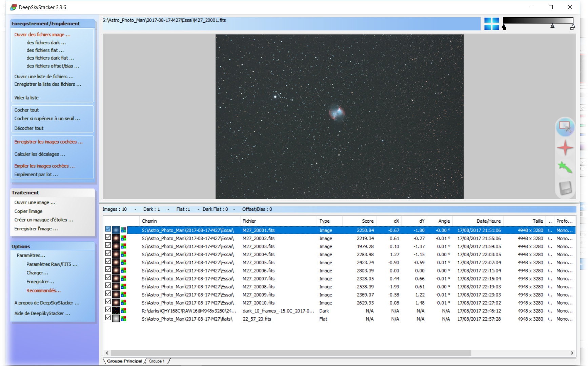Click the RGB color icon of M27_20001.fits

(124, 230)
